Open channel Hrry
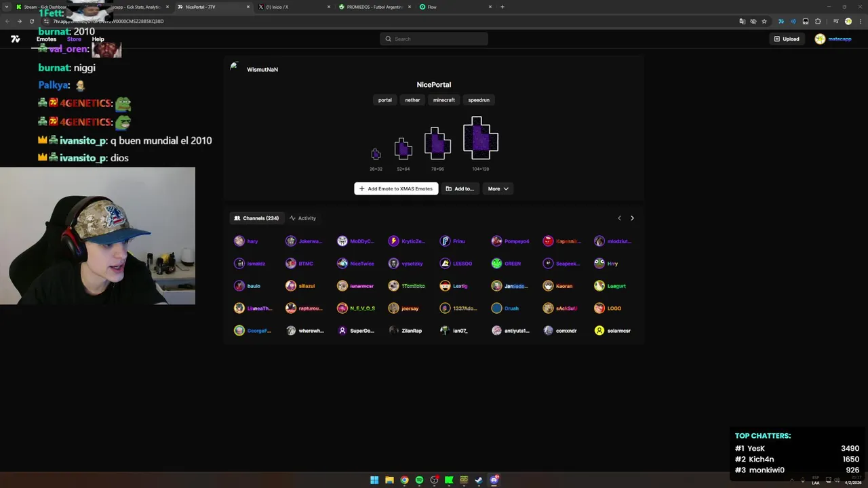The height and width of the screenshot is (488, 868). [606, 264]
